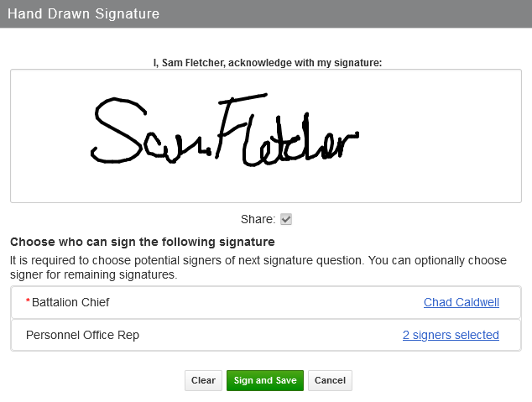Open the Chad Caldwell signer link
The height and width of the screenshot is (402, 532).
coord(461,302)
